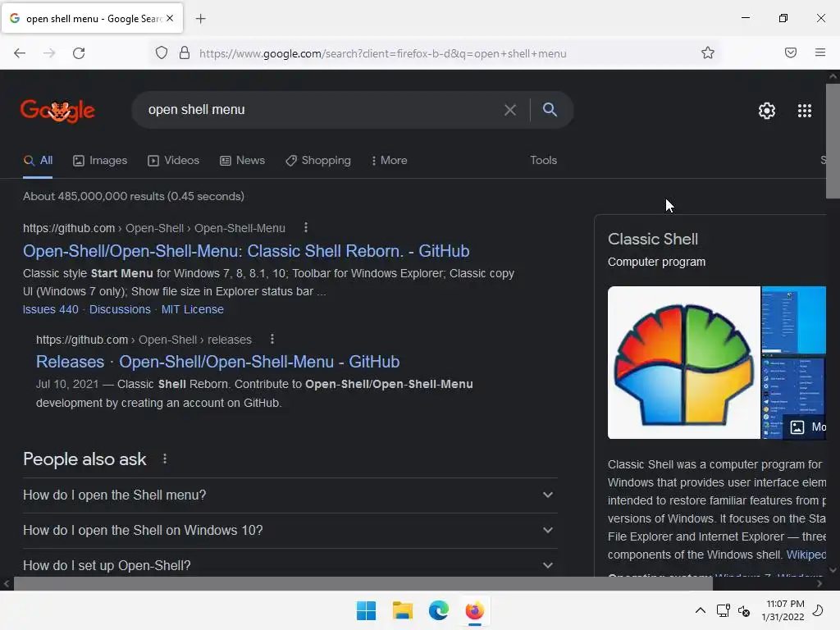Click the browser address bar URL
The width and height of the screenshot is (840, 630).
click(x=382, y=53)
